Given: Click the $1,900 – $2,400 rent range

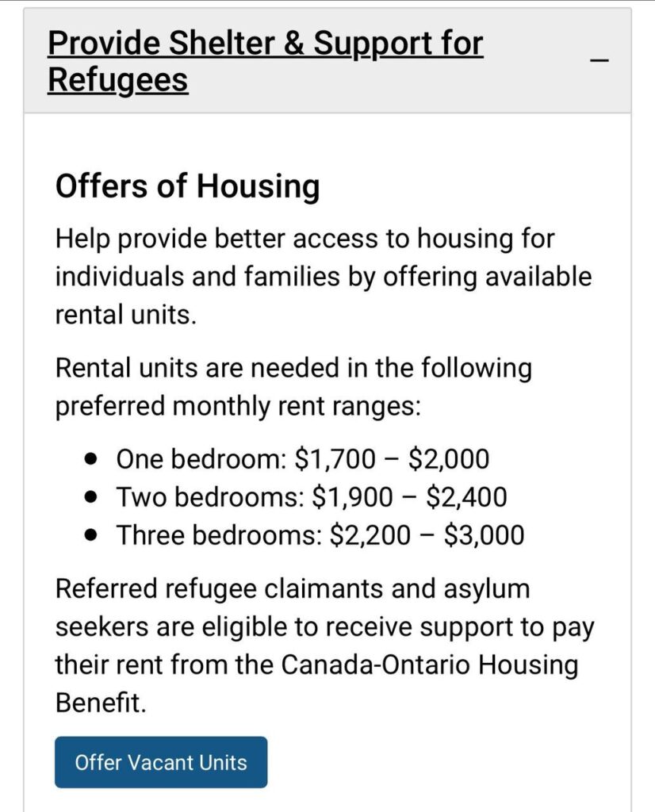Looking at the screenshot, I should coord(409,496).
